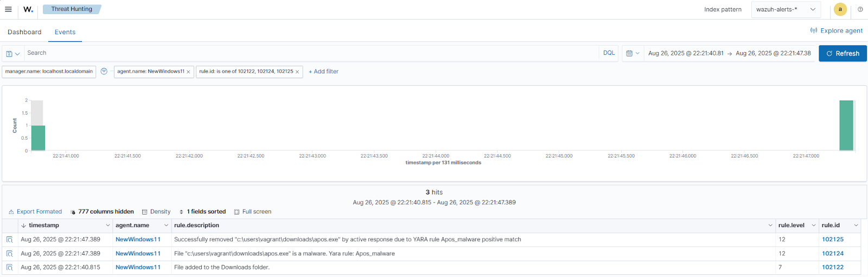Expand the rule.level column header menu
The height and width of the screenshot is (277, 868).
click(x=814, y=225)
